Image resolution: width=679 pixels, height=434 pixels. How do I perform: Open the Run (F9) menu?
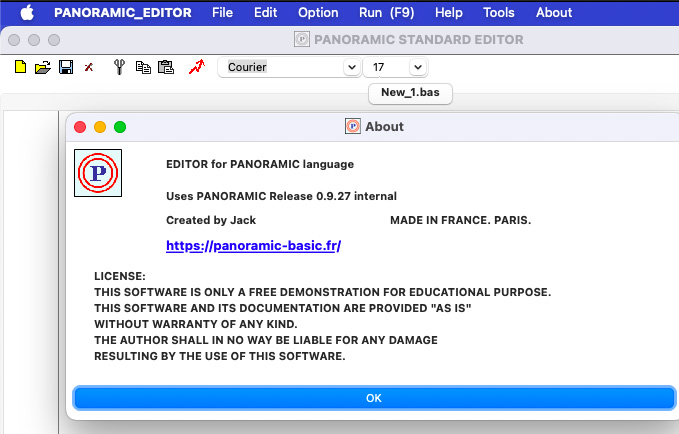tap(386, 13)
